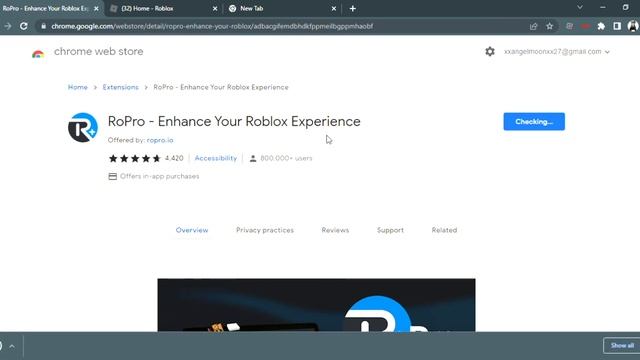Close the RoPro tab

pyautogui.click(x=96, y=8)
